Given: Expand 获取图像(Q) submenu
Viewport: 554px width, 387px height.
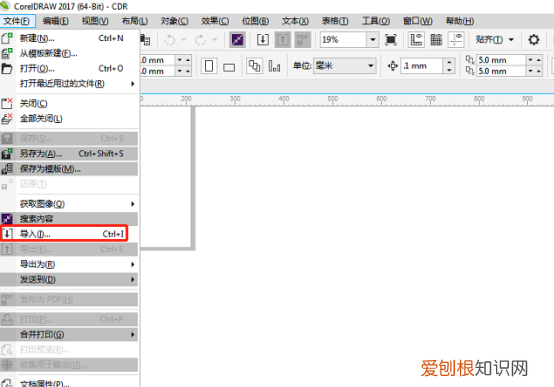Looking at the screenshot, I should 69,204.
